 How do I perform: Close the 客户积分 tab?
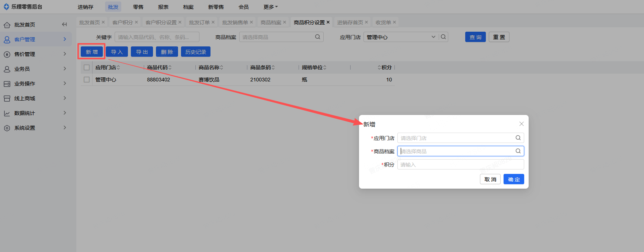136,22
